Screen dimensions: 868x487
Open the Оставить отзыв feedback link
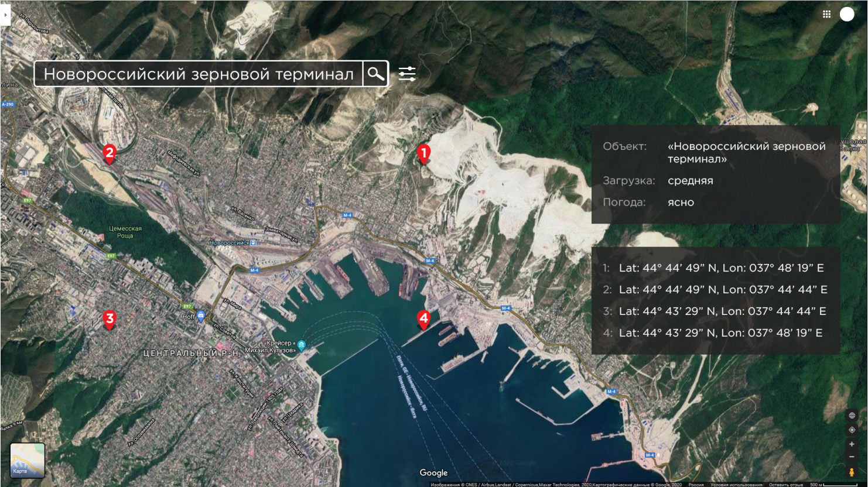pos(785,484)
